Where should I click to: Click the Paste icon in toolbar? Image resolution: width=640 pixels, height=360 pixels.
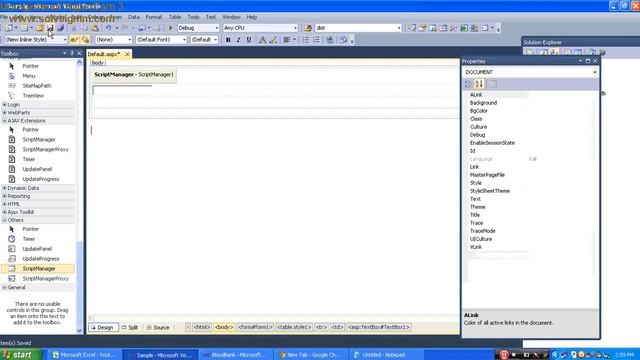95,28
